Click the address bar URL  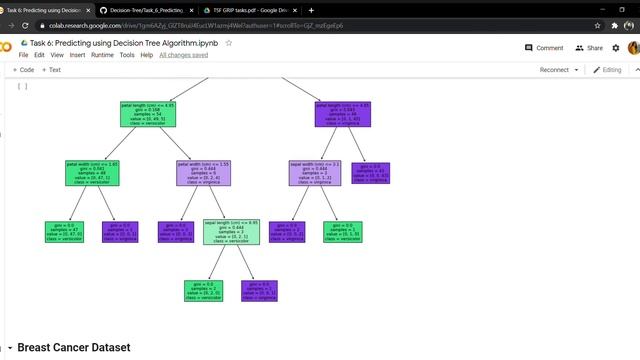[x=196, y=25]
